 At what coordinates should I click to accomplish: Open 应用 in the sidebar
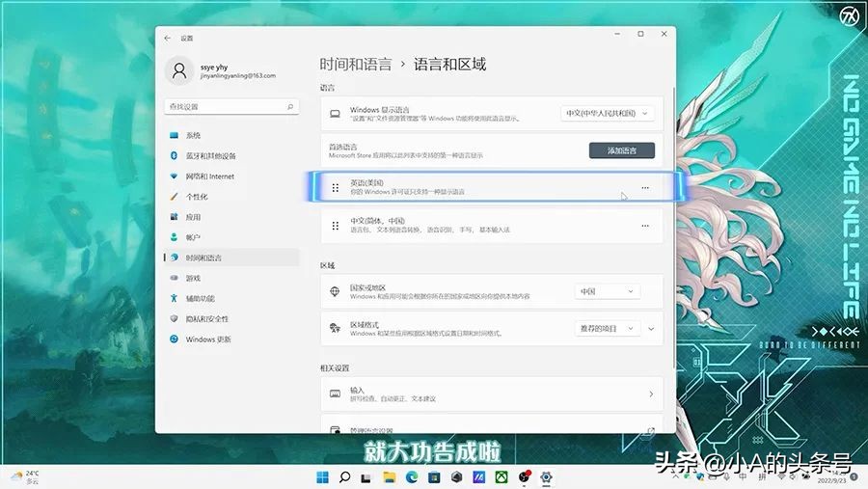click(x=231, y=217)
